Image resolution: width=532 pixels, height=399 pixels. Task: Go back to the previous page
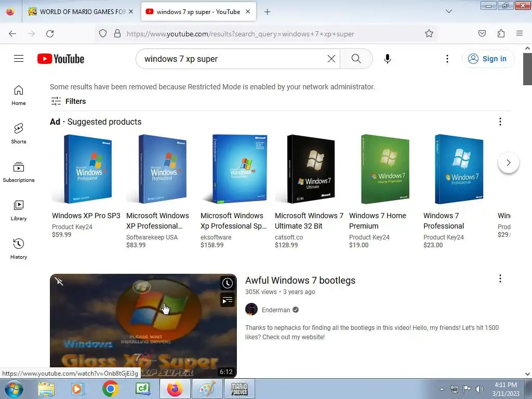12,34
